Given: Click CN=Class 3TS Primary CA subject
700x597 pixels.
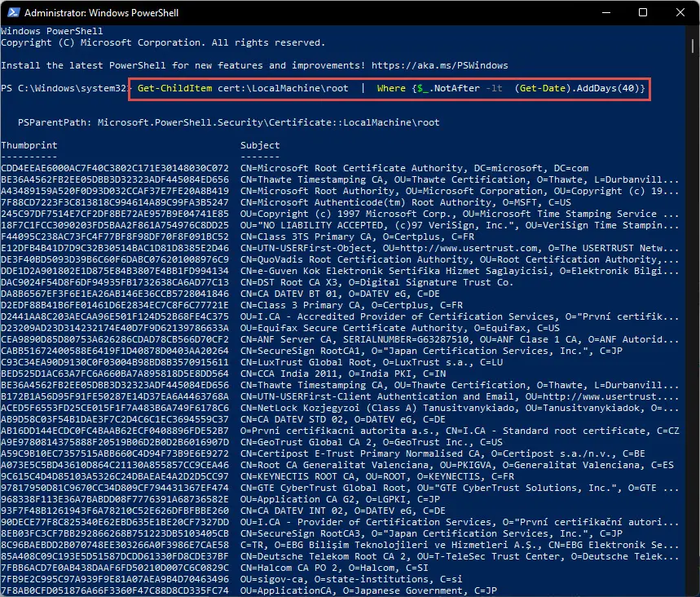Looking at the screenshot, I should click(x=357, y=237).
